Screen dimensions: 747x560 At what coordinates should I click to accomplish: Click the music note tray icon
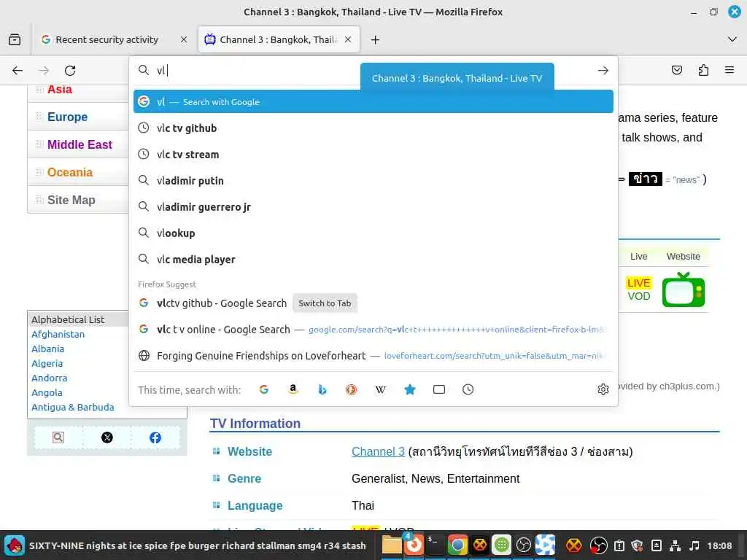click(x=694, y=545)
